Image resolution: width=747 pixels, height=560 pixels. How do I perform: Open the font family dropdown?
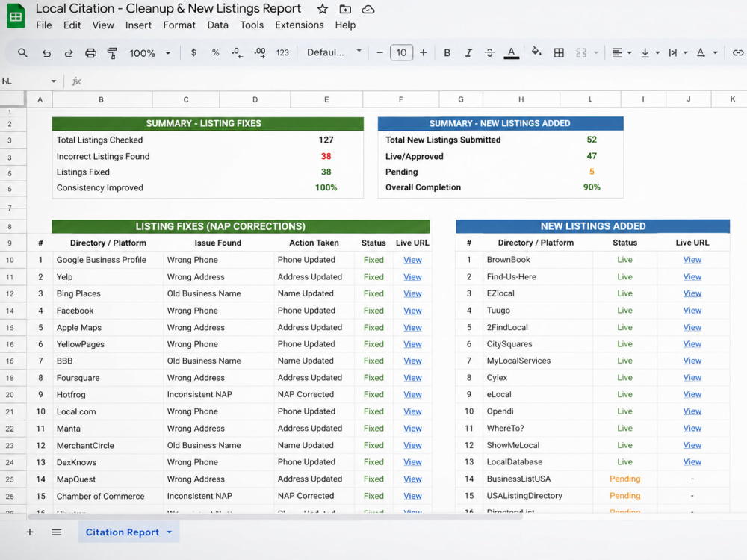point(334,52)
